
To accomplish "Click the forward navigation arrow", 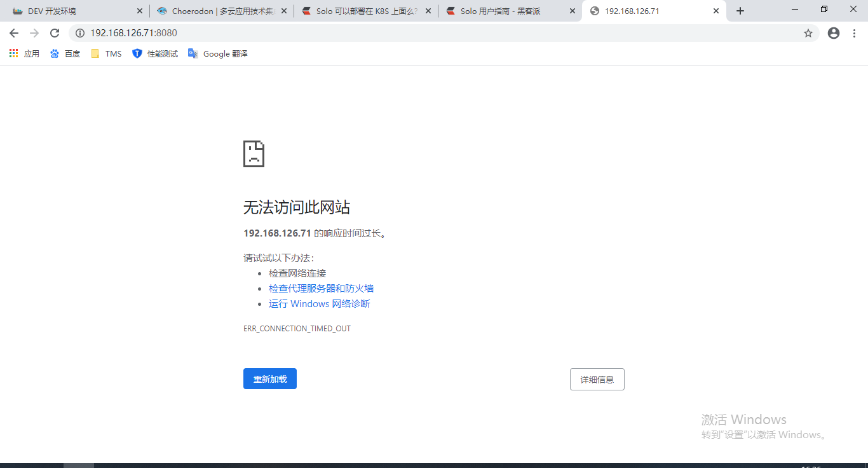I will (34, 33).
